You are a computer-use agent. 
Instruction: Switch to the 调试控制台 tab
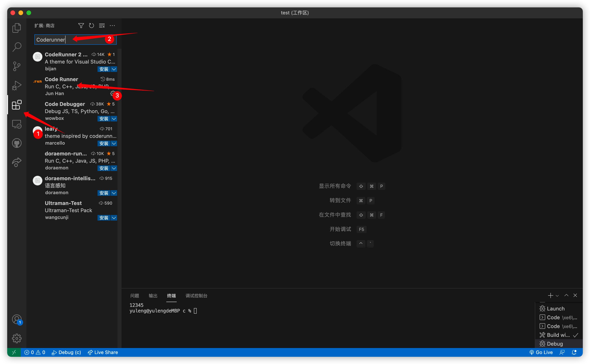196,296
